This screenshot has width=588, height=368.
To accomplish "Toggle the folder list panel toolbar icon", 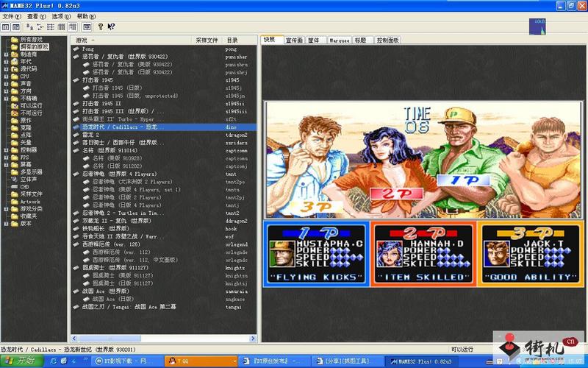I will (5, 27).
